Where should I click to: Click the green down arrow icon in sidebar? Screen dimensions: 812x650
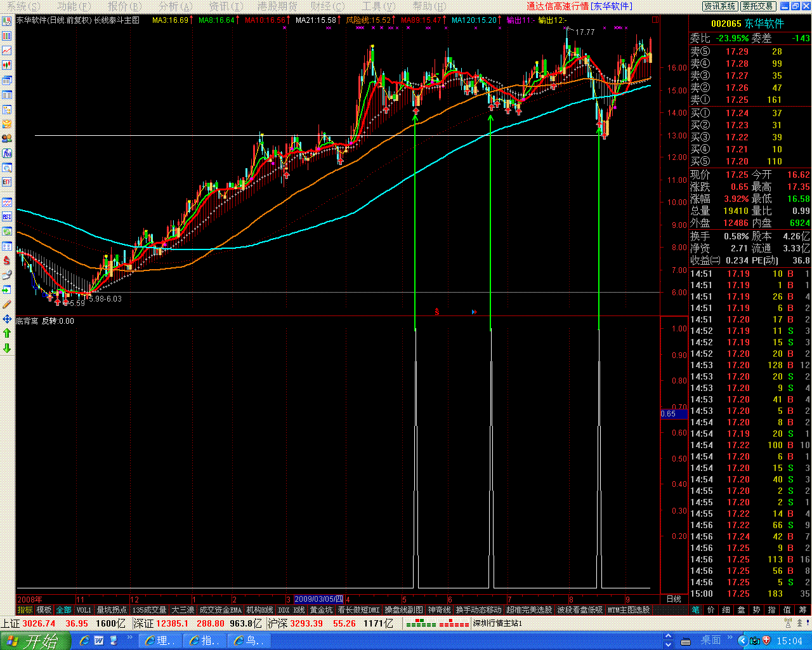tap(7, 348)
